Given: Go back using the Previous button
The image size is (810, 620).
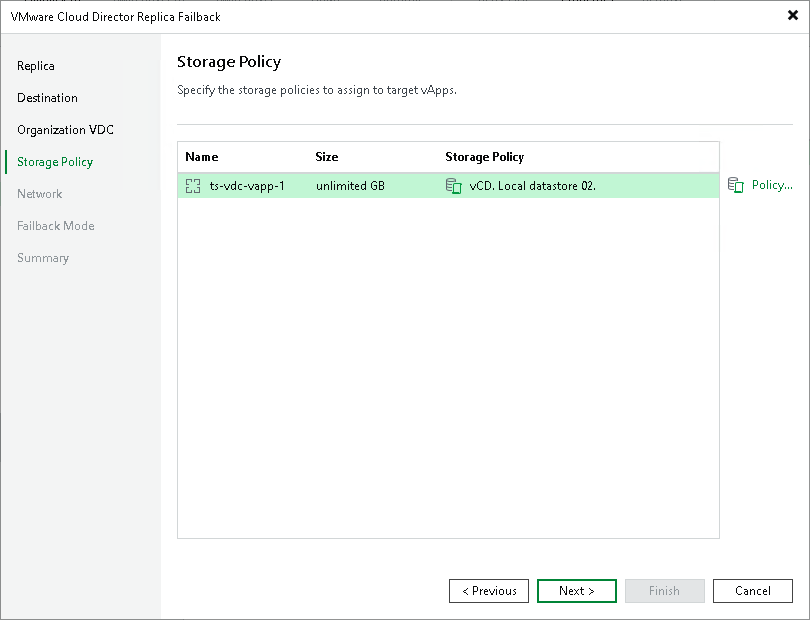Looking at the screenshot, I should (x=488, y=591).
